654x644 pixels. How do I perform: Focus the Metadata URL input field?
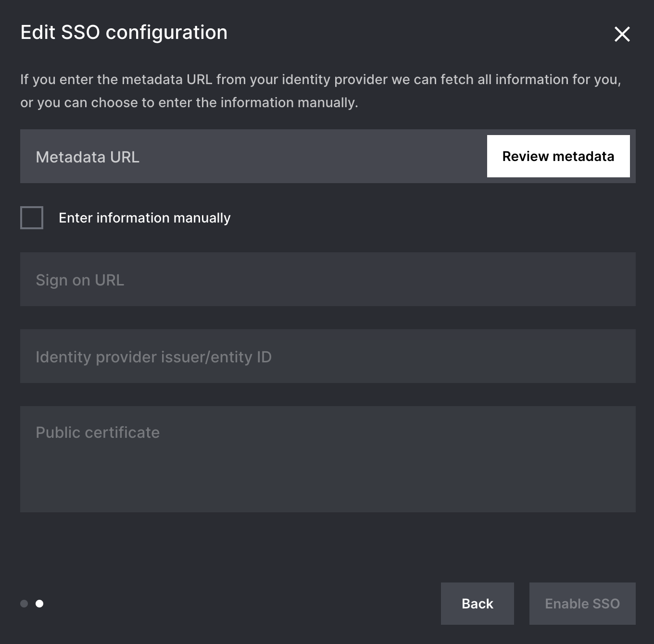coord(240,156)
